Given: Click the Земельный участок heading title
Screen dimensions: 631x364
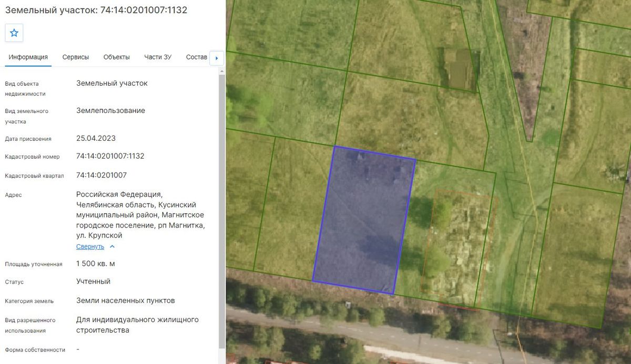Looking at the screenshot, I should tap(96, 10).
